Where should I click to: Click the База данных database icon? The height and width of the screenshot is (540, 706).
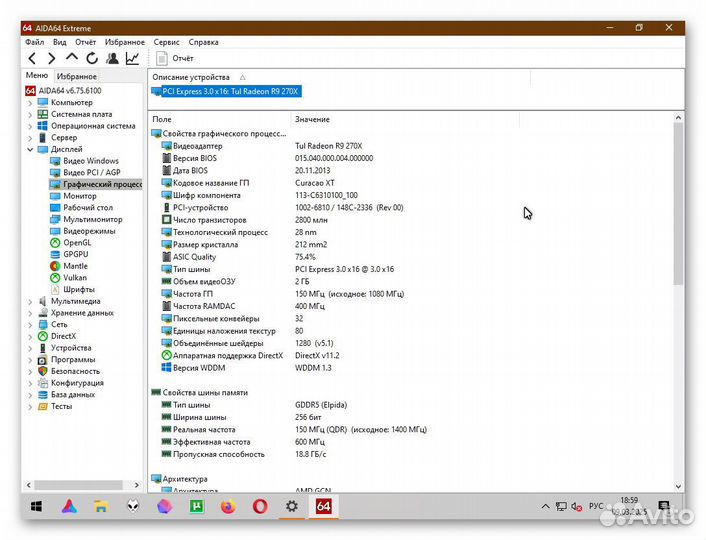(x=43, y=395)
